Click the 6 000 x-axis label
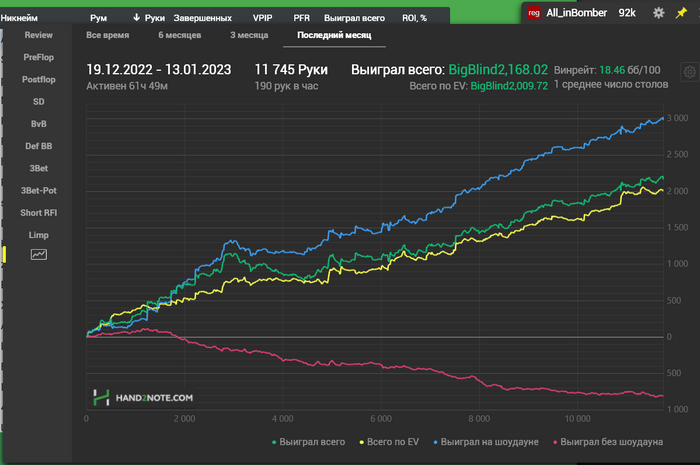 tap(381, 419)
